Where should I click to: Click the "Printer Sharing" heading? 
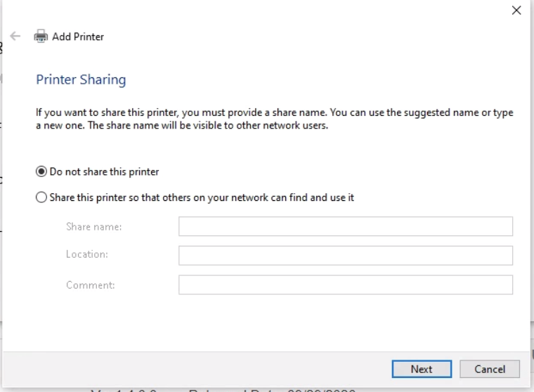pyautogui.click(x=81, y=79)
